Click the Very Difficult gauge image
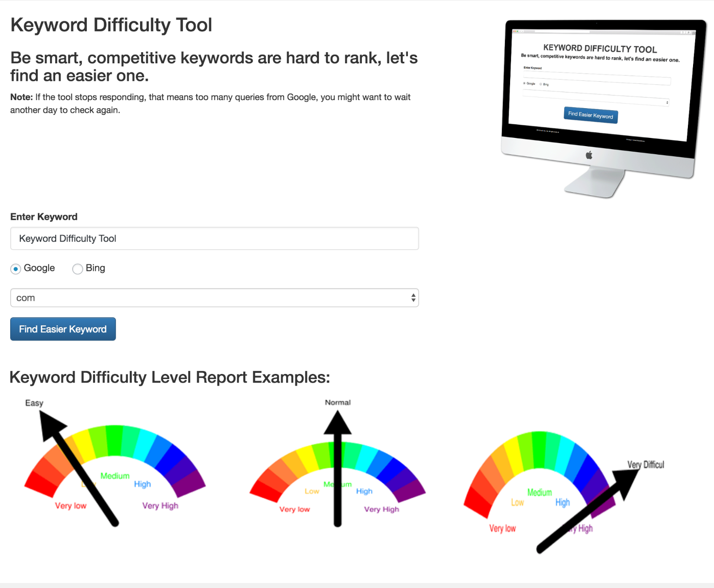 point(564,491)
